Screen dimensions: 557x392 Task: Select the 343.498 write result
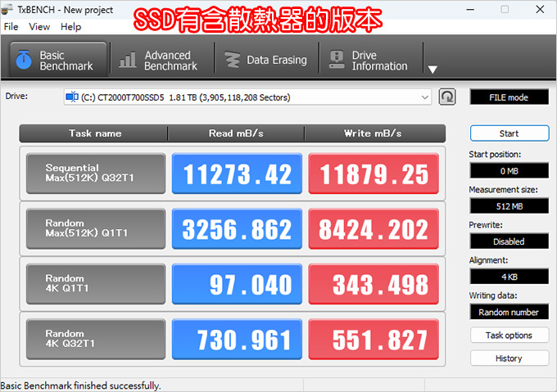[374, 284]
